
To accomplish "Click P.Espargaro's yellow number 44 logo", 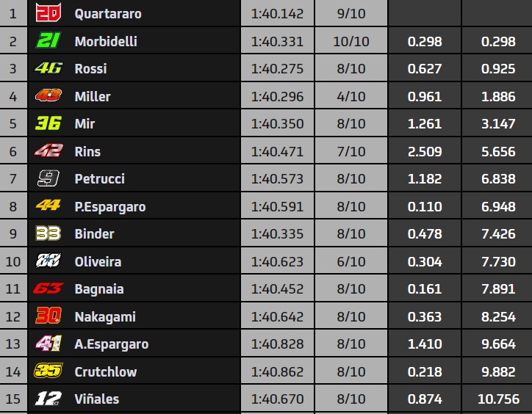I will [48, 205].
